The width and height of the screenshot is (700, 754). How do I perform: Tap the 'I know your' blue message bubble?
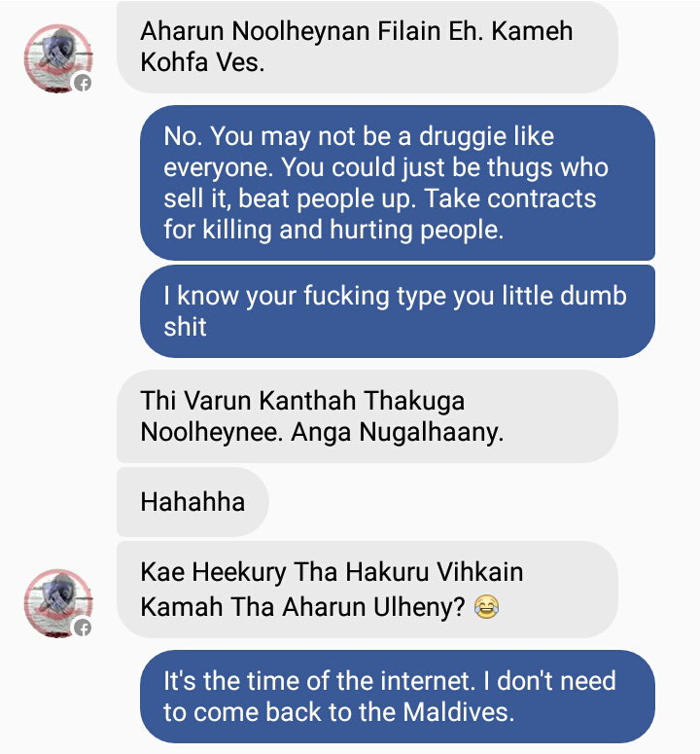pos(398,311)
